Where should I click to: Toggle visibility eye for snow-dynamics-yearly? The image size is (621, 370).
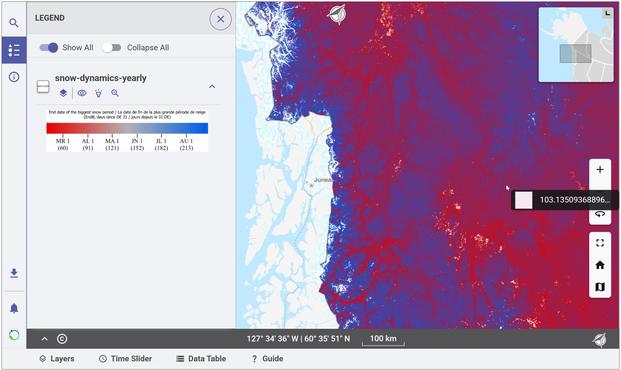(x=82, y=93)
